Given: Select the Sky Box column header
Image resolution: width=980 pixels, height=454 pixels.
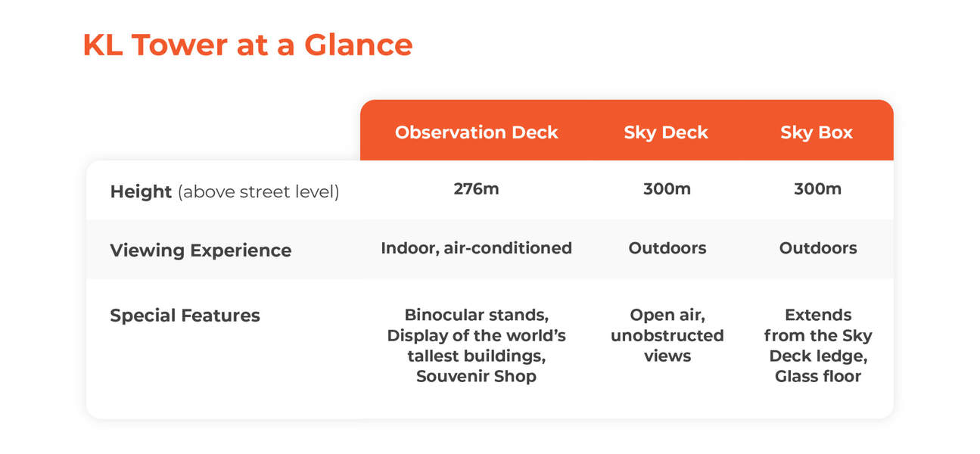Looking at the screenshot, I should pyautogui.click(x=817, y=132).
